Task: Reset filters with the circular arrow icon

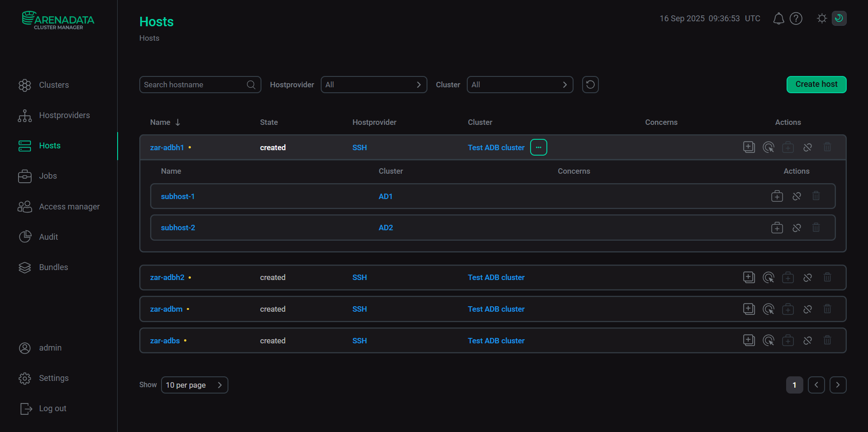Action: (x=590, y=85)
